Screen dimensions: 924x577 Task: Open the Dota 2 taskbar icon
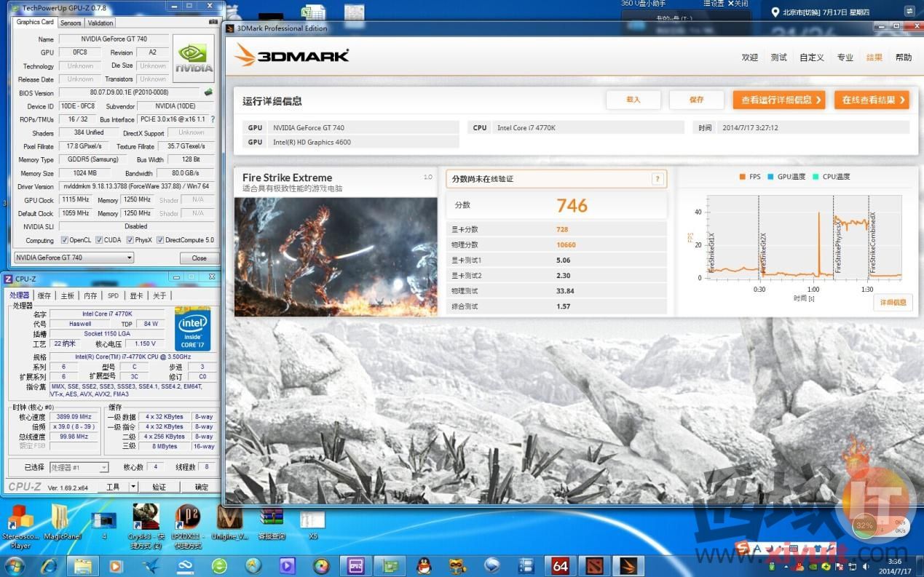tap(593, 565)
